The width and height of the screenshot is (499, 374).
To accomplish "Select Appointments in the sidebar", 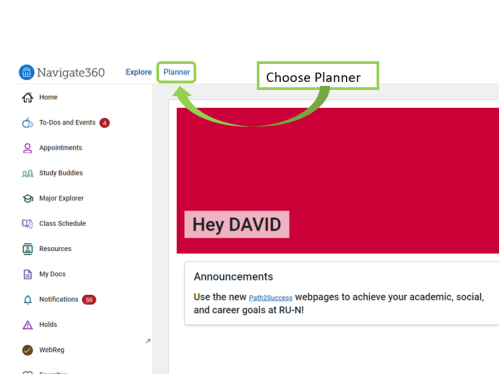I will click(x=61, y=148).
